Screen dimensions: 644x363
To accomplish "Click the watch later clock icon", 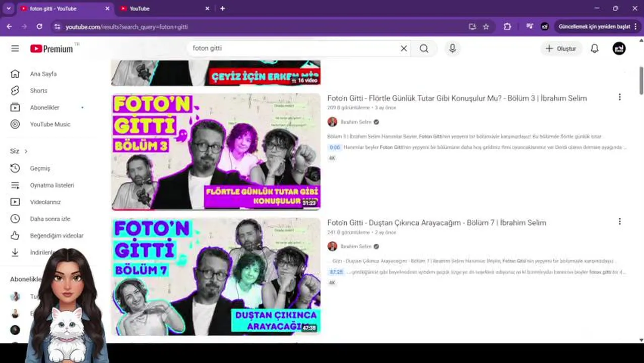I will [15, 219].
